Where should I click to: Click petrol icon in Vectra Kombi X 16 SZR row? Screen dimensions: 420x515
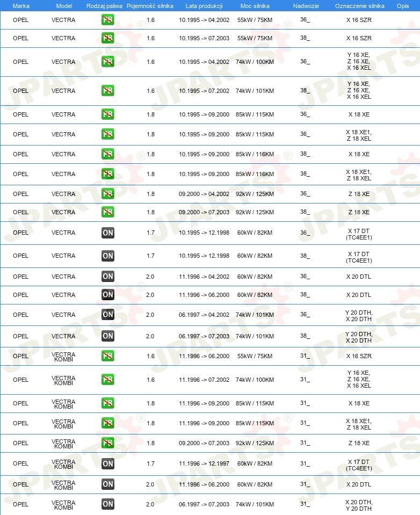tap(108, 356)
